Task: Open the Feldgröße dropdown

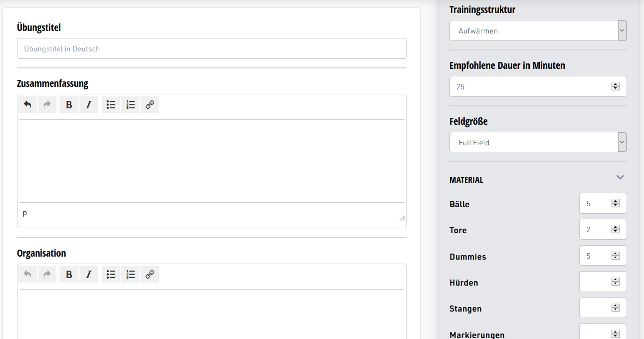Action: pyautogui.click(x=538, y=142)
